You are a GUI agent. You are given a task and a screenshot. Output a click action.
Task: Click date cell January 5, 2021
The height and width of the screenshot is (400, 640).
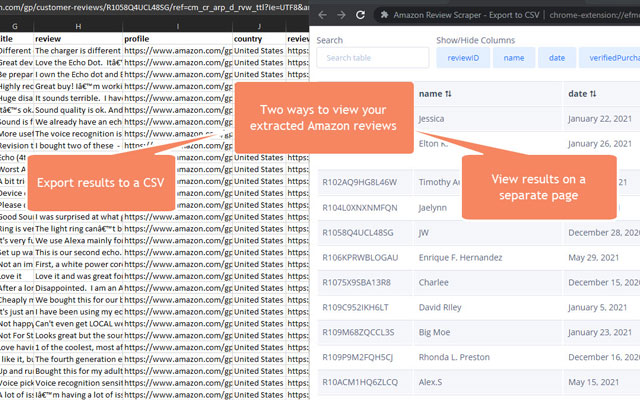[x=597, y=307]
